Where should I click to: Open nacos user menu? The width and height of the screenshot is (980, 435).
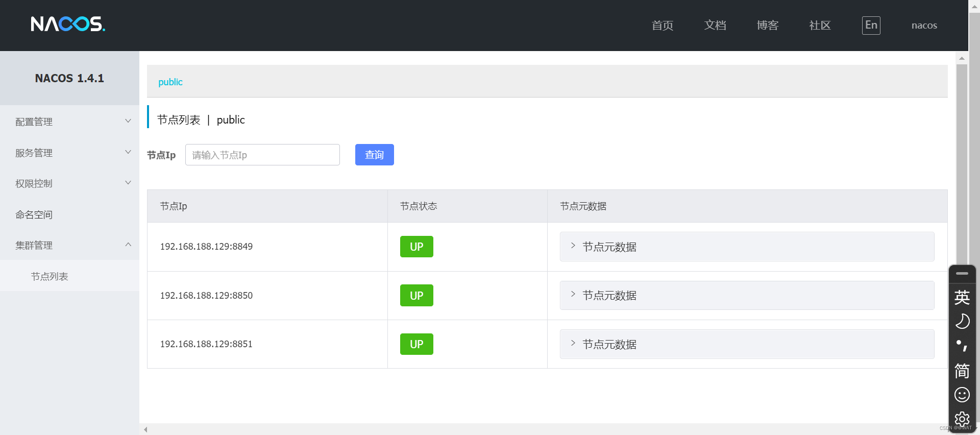(924, 25)
